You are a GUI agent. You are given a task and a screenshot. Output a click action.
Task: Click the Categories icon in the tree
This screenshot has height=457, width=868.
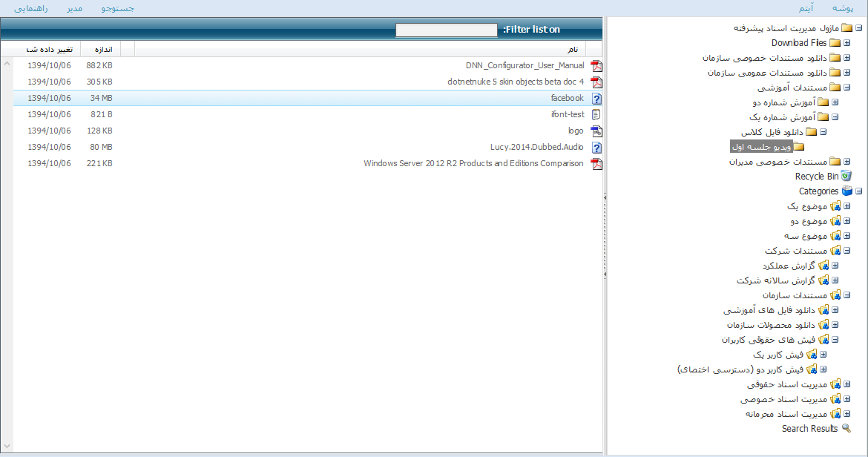point(846,191)
